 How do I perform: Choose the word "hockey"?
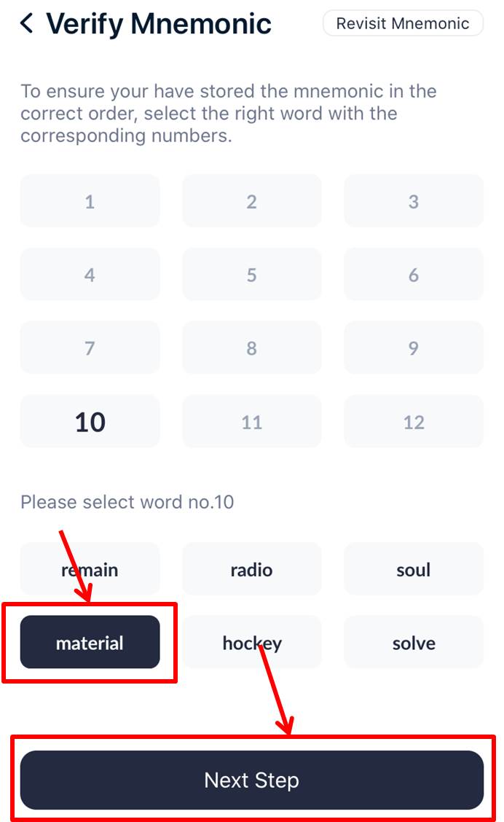click(x=251, y=643)
